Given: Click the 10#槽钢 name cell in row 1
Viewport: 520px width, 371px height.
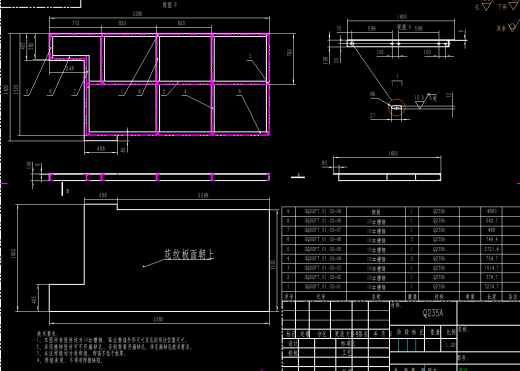Looking at the screenshot, I should (x=376, y=287).
